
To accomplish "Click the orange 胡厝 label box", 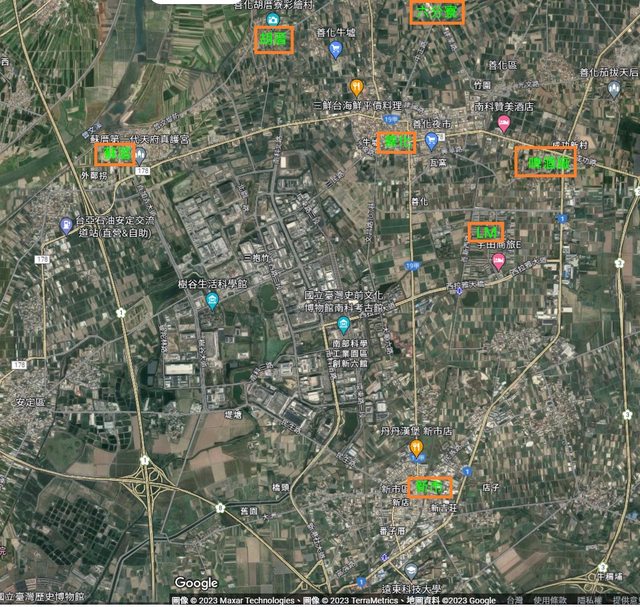I will [273, 40].
